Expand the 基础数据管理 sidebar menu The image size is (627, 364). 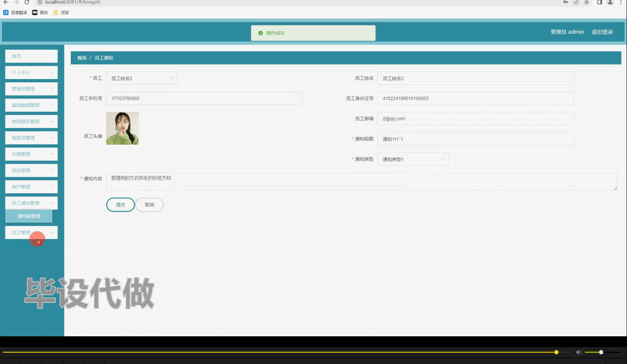31,105
